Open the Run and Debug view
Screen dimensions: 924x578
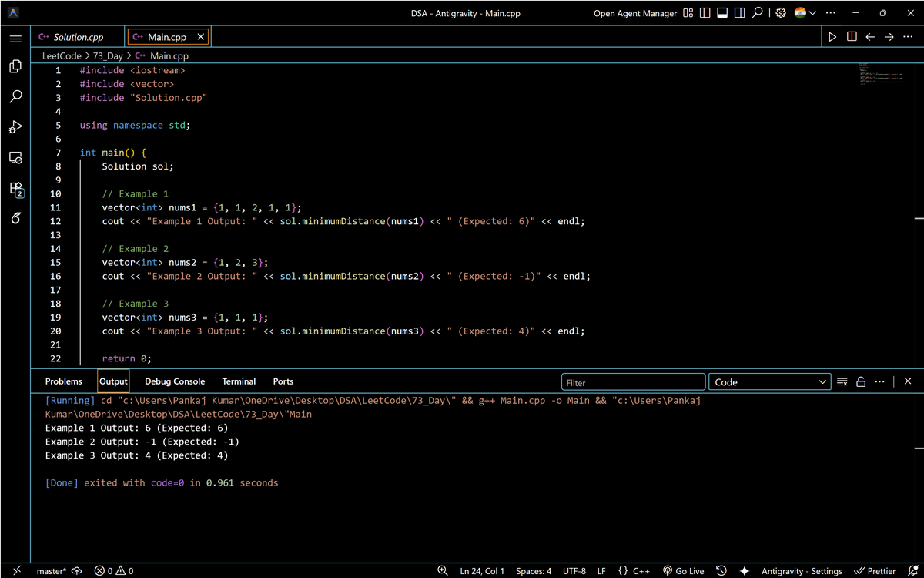pos(15,127)
